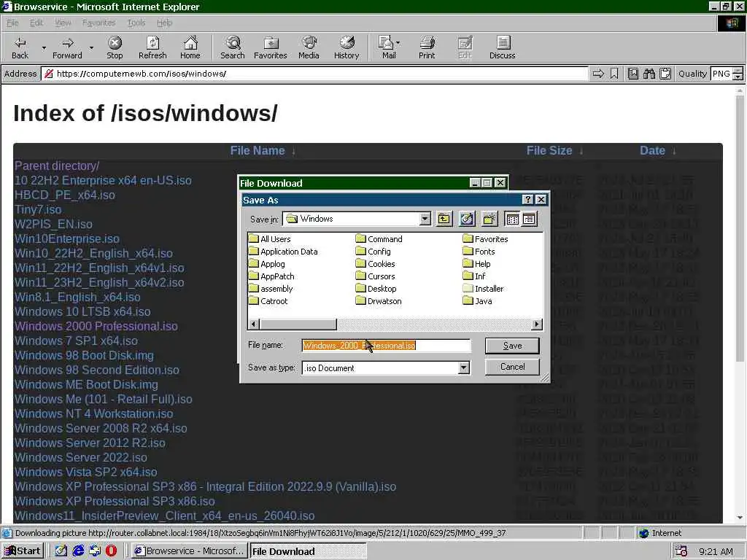This screenshot has width=747, height=560.
Task: Create a New Folder in Save As
Action: (489, 219)
